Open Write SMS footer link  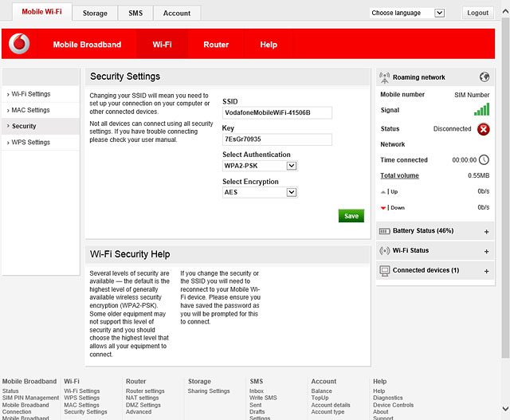click(263, 398)
